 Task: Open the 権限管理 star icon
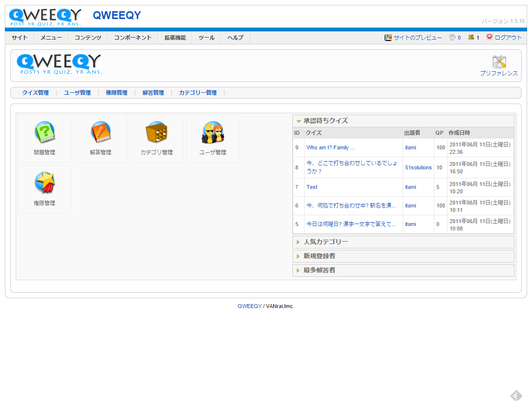44,183
